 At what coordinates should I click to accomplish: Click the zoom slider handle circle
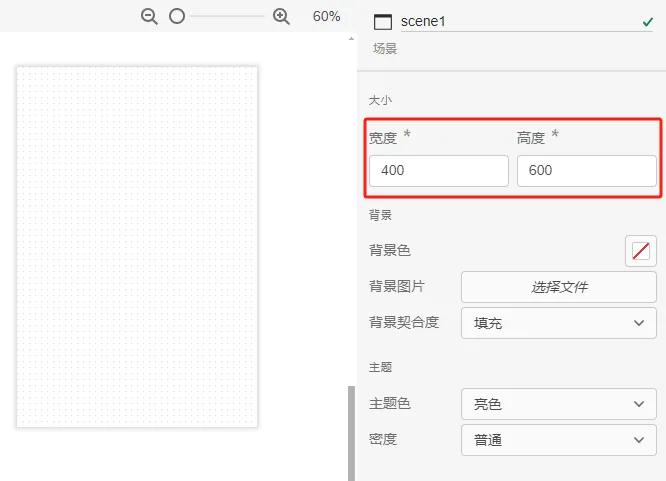click(x=177, y=17)
